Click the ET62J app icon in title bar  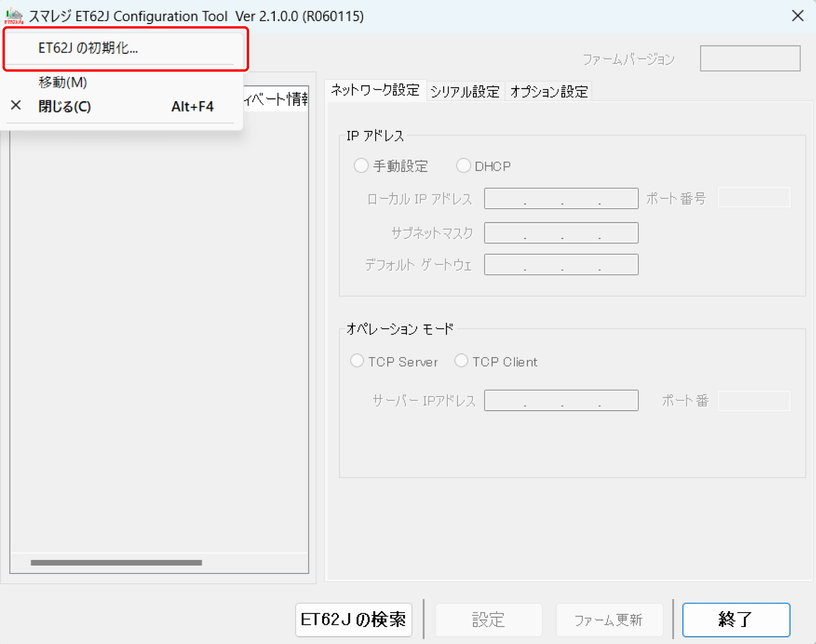(x=14, y=16)
